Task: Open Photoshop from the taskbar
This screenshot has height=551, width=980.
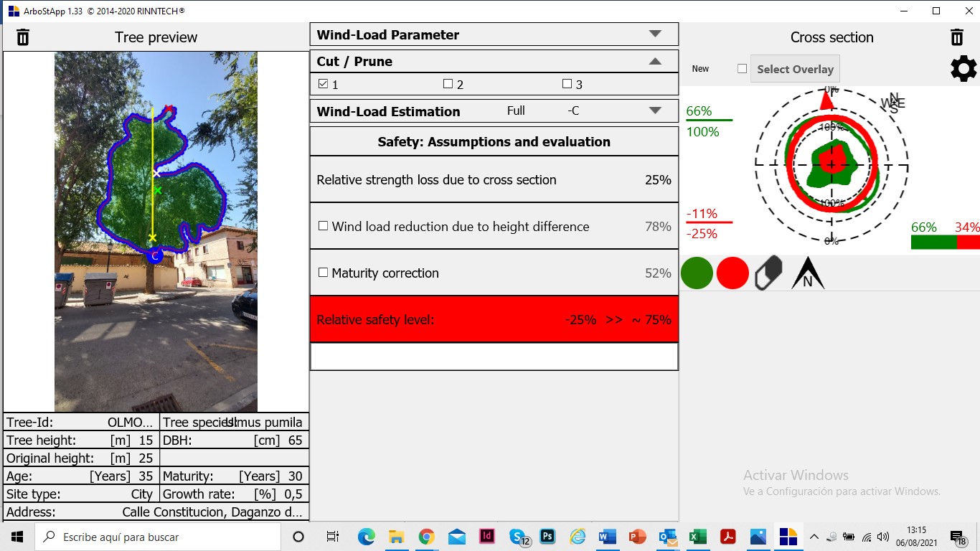Action: (x=547, y=536)
